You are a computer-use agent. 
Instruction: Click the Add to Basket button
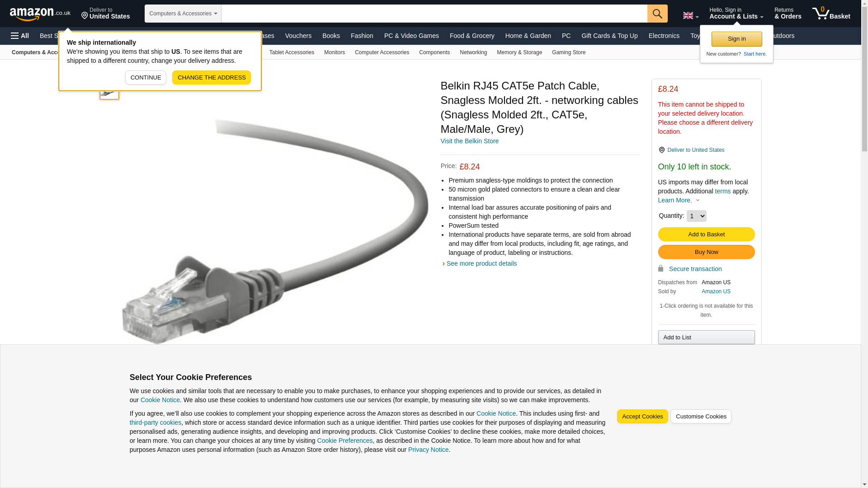(x=706, y=234)
